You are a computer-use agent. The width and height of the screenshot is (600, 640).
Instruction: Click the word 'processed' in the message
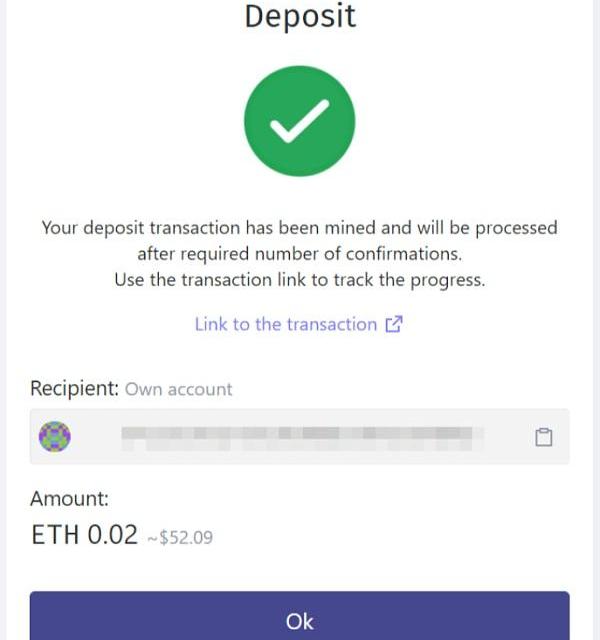(x=516, y=228)
